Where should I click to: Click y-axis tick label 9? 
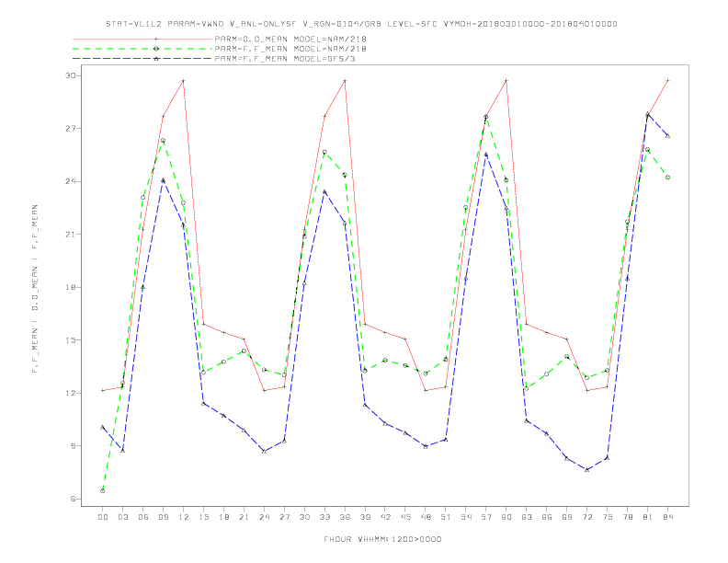point(73,446)
